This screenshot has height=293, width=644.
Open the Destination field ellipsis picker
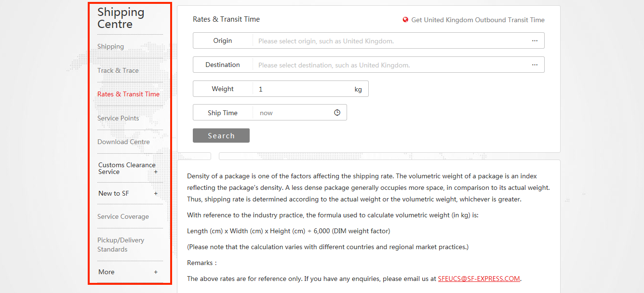click(535, 65)
